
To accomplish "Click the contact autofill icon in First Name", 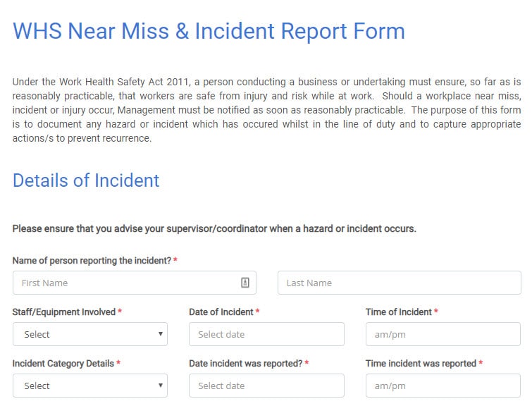I will pyautogui.click(x=245, y=283).
